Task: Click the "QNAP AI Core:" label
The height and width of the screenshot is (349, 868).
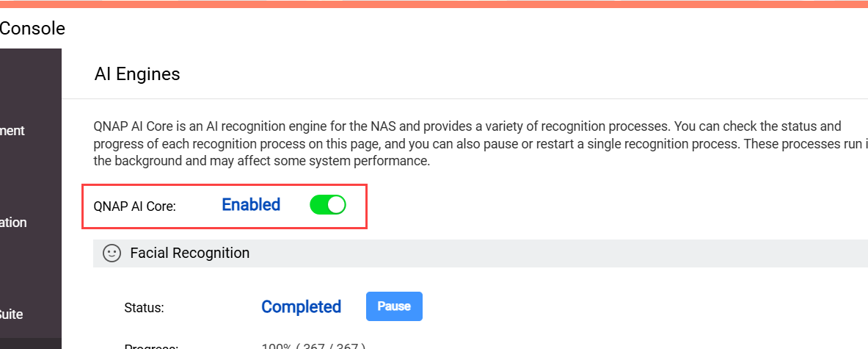Action: coord(135,206)
